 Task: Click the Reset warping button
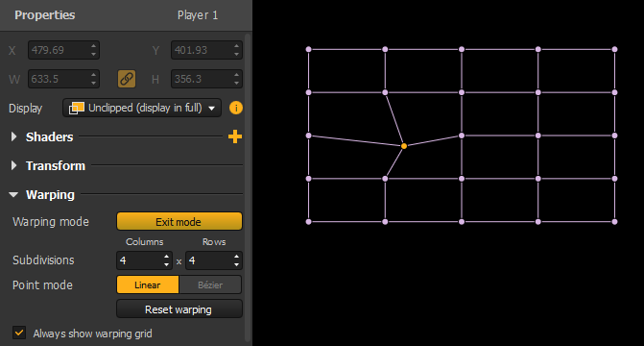179,309
